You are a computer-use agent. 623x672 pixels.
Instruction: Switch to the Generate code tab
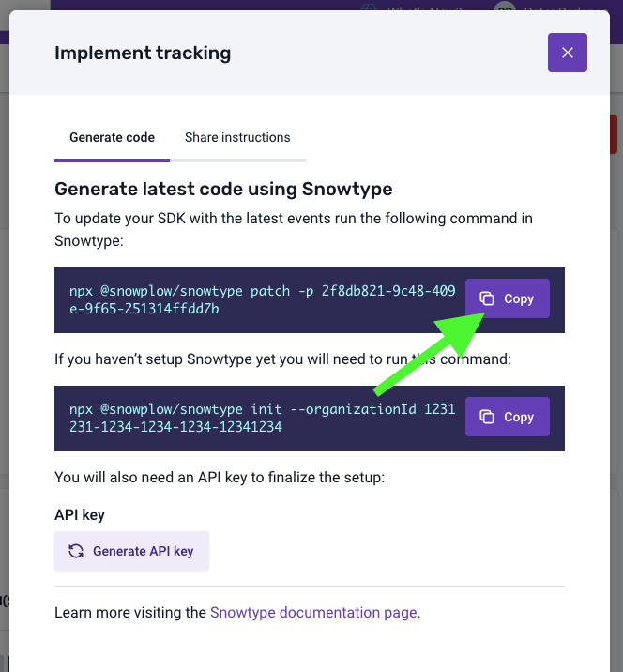[112, 137]
